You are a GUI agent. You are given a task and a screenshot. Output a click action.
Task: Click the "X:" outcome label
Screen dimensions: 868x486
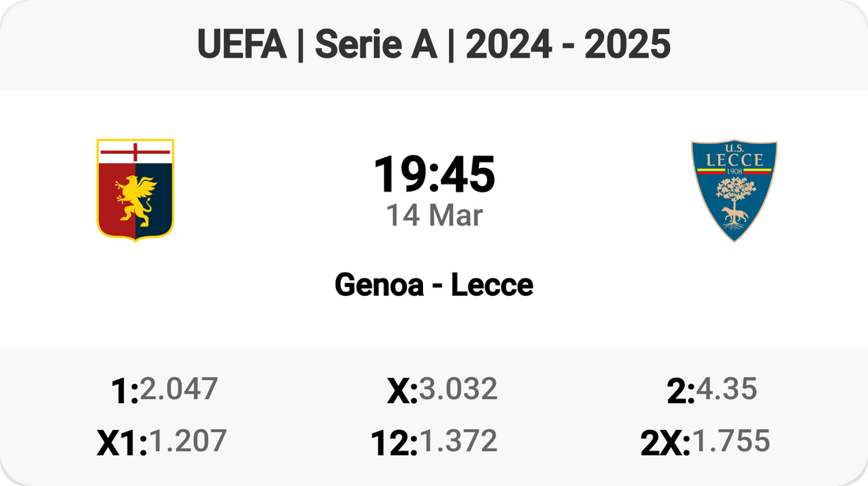[x=402, y=391]
